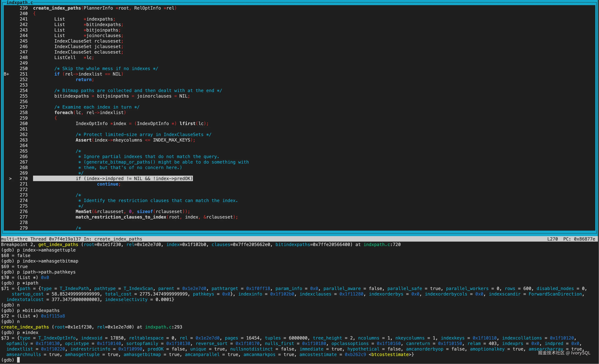
Task: Click the <btcostestimate> symbol in output
Action: coord(390,355)
